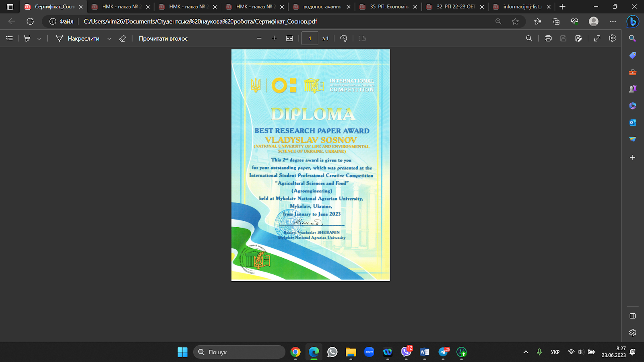This screenshot has width=644, height=362.
Task: Enter full screen mode for the PDF
Action: coord(597,38)
